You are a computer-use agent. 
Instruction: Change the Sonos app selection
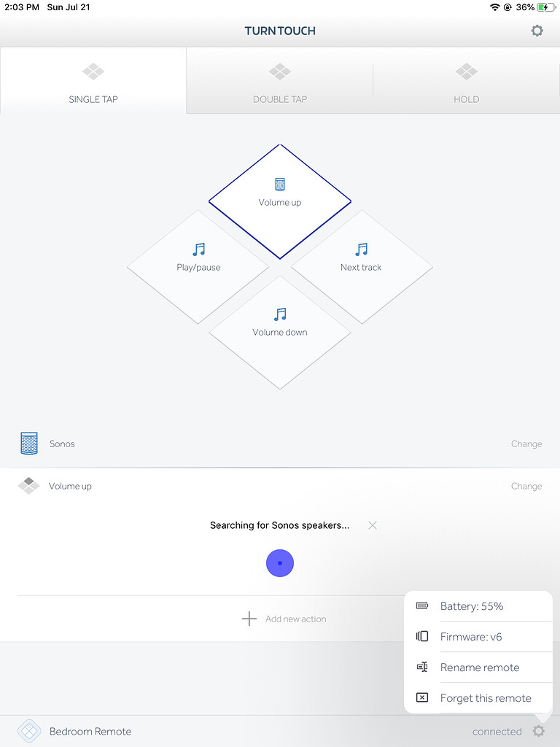(x=526, y=444)
